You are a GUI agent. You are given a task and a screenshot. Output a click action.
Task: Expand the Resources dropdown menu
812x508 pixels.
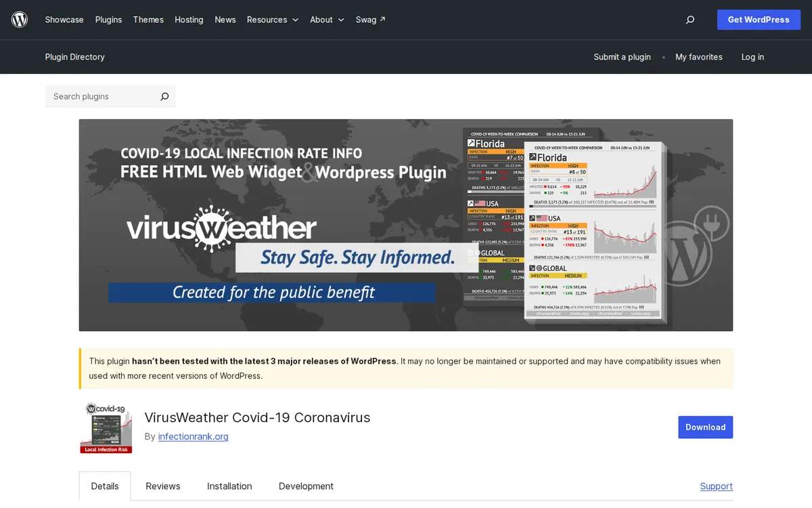pos(273,20)
